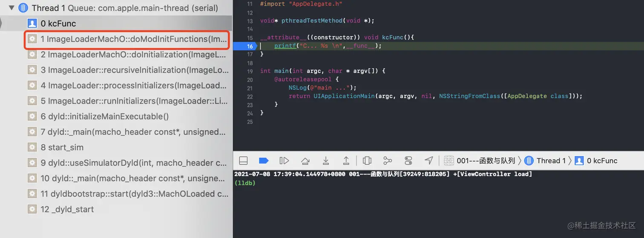The height and width of the screenshot is (238, 644).
Task: Open Environment Overrides
Action: point(408,160)
